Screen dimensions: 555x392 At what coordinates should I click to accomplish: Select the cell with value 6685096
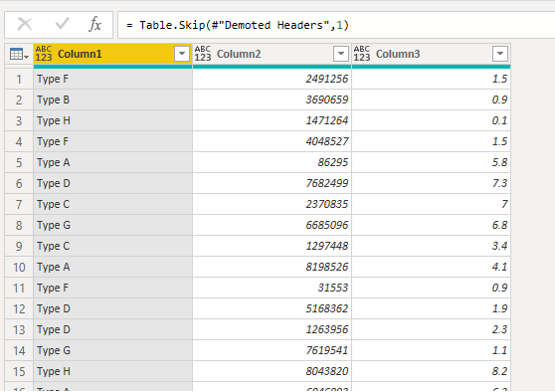point(272,225)
